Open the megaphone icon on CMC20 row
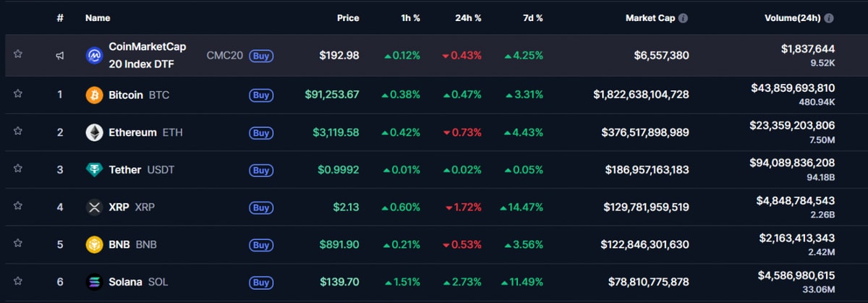The width and height of the screenshot is (868, 303). click(60, 55)
